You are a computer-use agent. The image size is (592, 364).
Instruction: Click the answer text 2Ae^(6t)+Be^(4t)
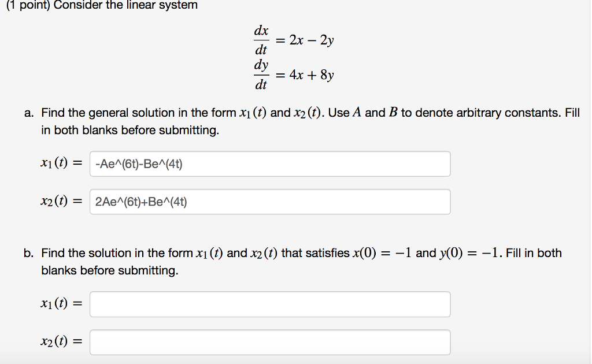(x=140, y=201)
